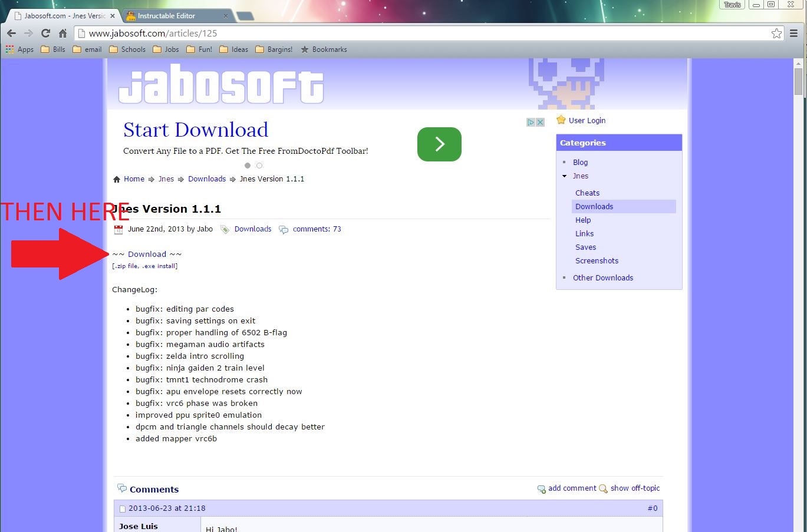
Task: Collapse the Jnes category arrow
Action: coord(564,176)
